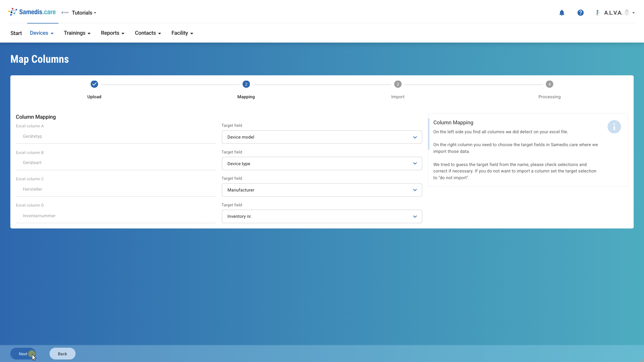Open the Reports menu
Screen dimensions: 644x362
pos(113,33)
